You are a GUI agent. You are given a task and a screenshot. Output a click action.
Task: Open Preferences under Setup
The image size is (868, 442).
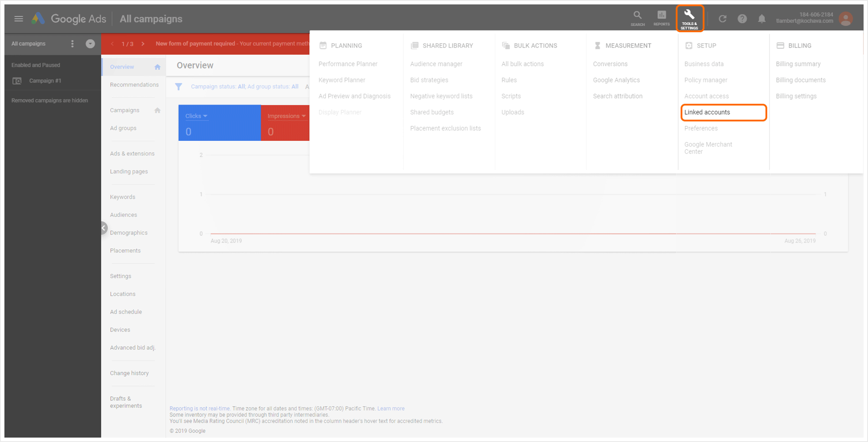[701, 128]
